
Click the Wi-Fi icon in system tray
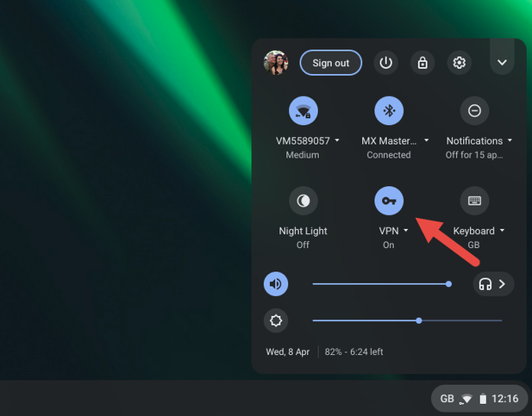[x=466, y=399]
